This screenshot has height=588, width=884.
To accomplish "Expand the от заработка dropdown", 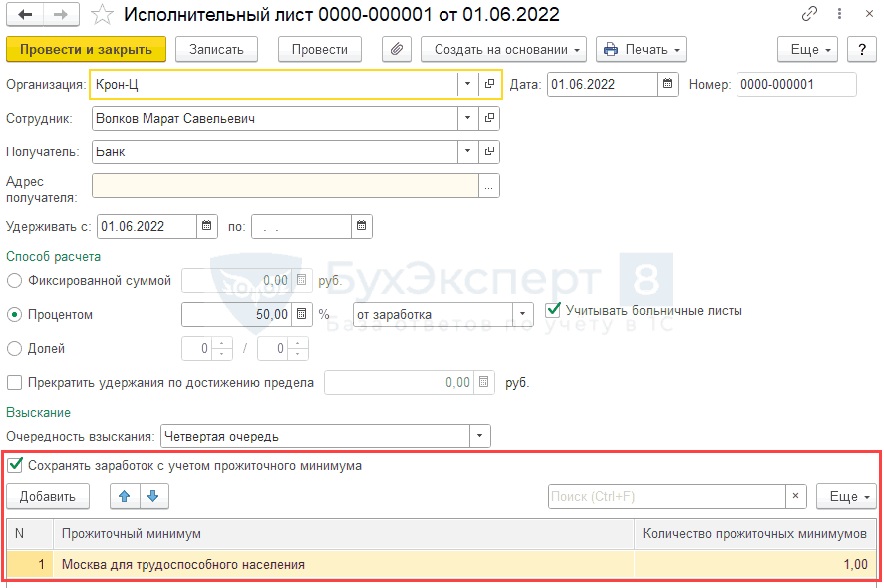I will pyautogui.click(x=522, y=315).
